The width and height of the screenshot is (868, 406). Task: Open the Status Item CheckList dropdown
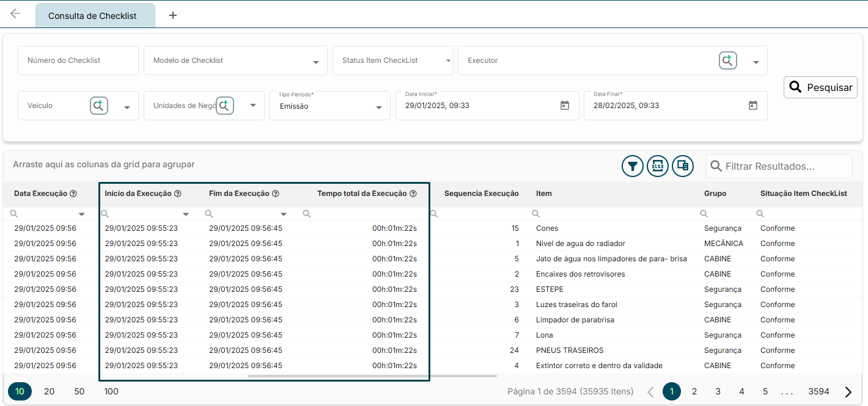click(x=448, y=61)
